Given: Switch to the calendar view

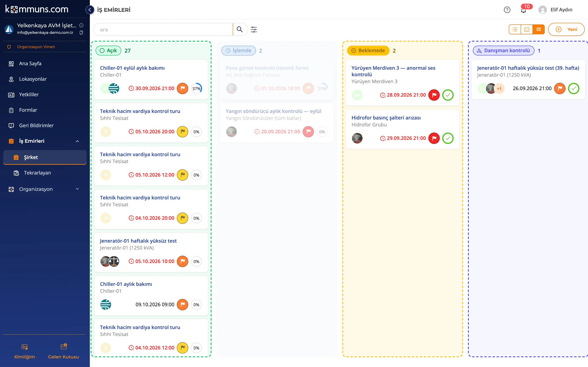Looking at the screenshot, I should coord(527,29).
